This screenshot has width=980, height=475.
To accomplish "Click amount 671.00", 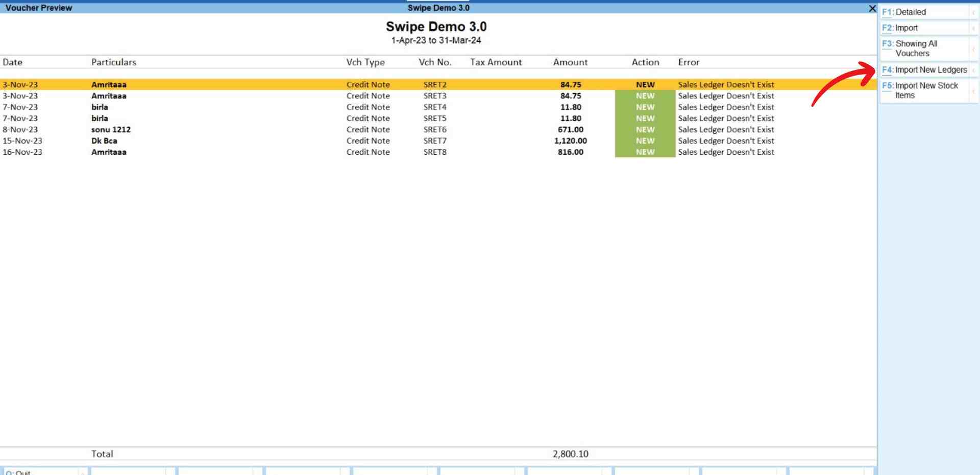I will [x=571, y=130].
